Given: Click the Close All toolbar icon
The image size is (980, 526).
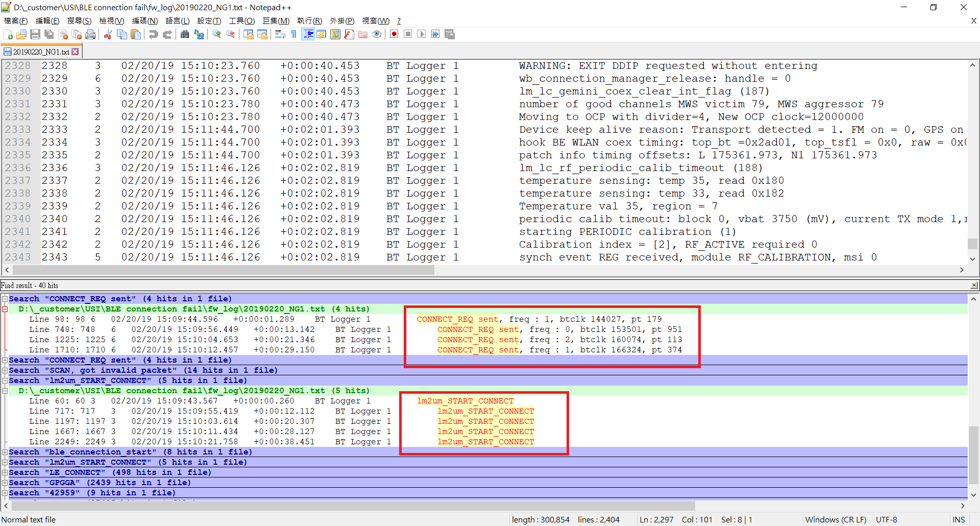Looking at the screenshot, I should [77, 34].
